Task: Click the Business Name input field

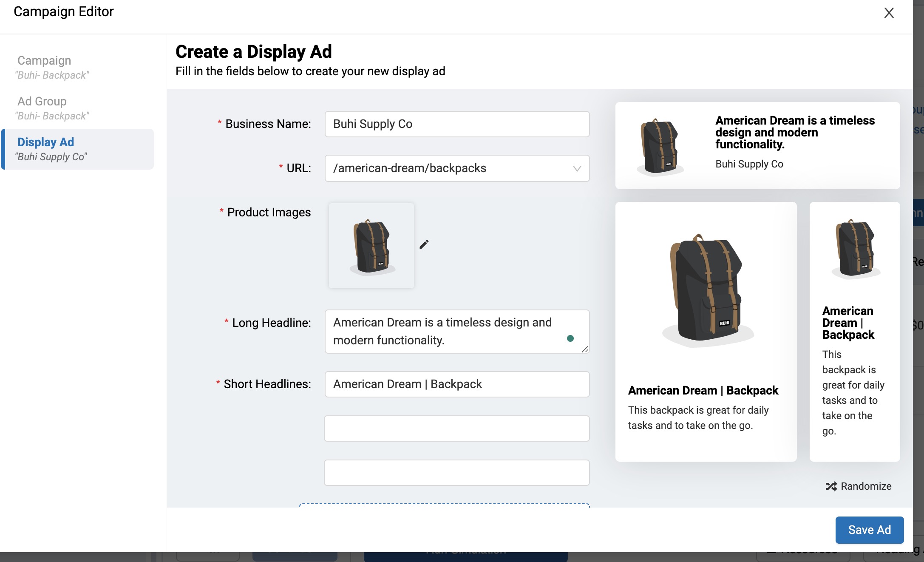Action: [x=456, y=124]
